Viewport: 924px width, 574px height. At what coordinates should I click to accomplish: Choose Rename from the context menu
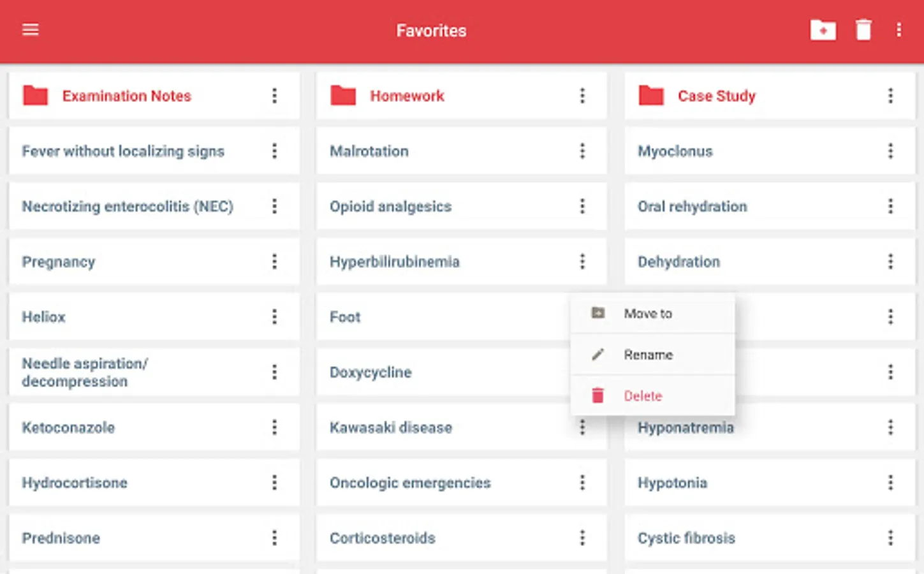648,355
